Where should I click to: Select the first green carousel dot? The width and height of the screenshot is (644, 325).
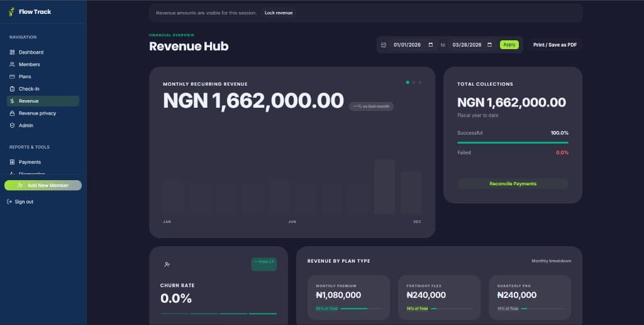[408, 83]
